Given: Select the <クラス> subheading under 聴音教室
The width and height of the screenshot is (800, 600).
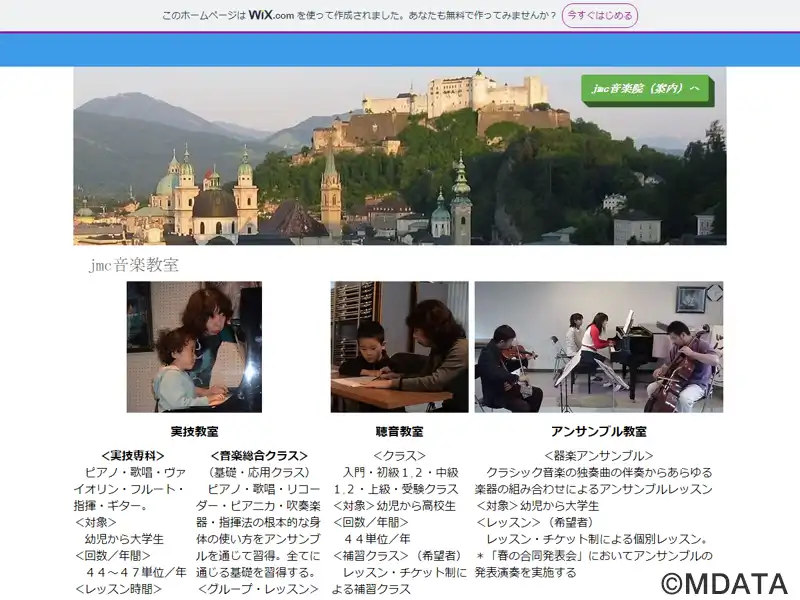Looking at the screenshot, I should coord(399,456).
